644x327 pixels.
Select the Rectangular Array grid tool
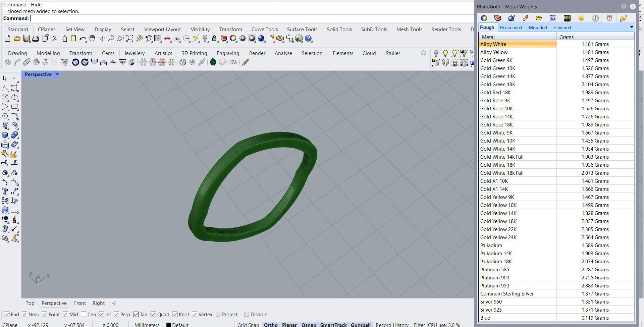click(5, 219)
